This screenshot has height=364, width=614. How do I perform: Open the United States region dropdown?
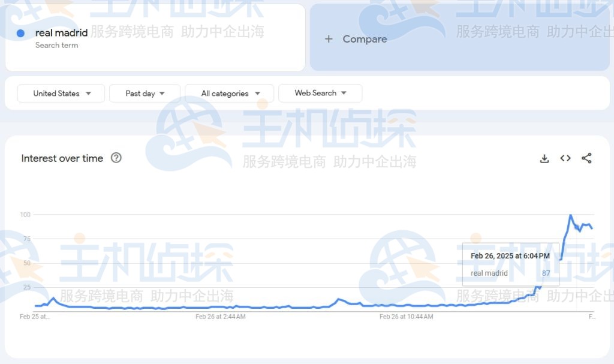(x=61, y=93)
